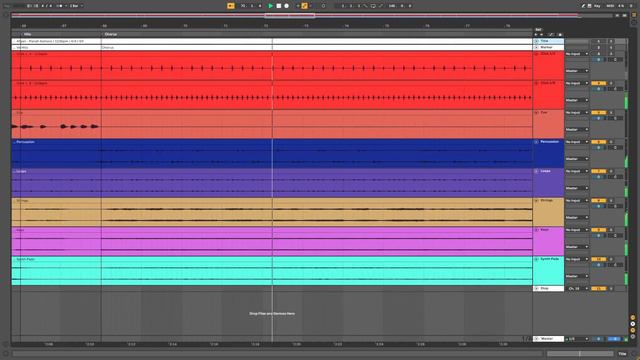Toggle Cue track activator

[599, 113]
